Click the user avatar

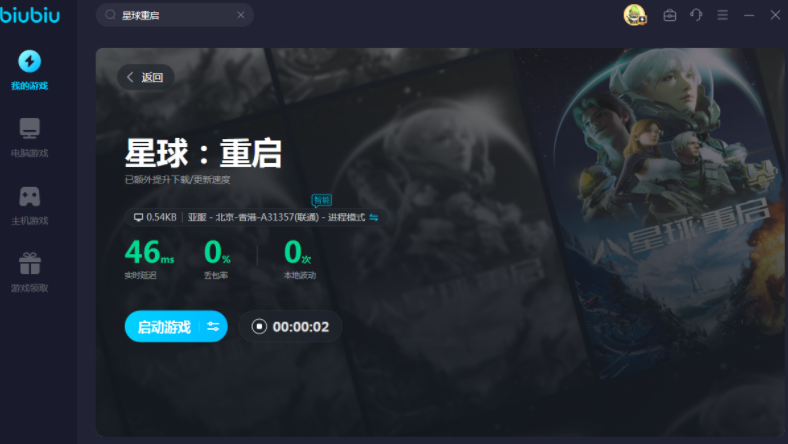tap(634, 15)
